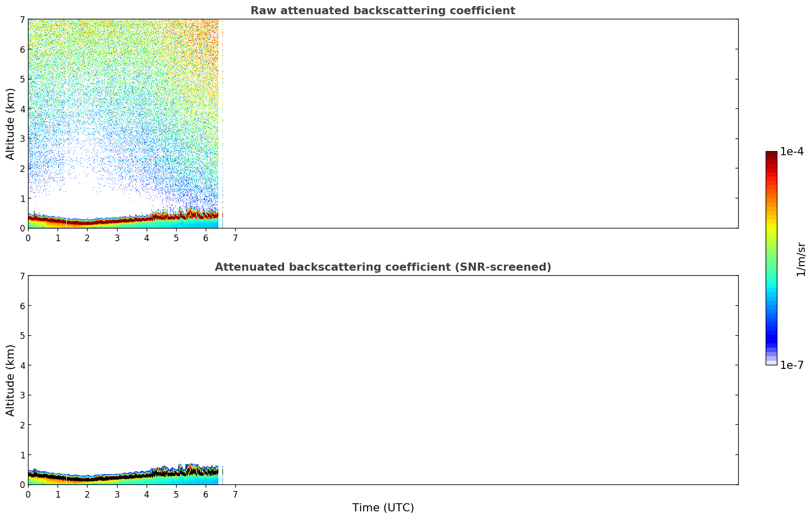Screen dimensions: 812x519
Task: Click the colorbar's '1e-7' minimum label
Action: (x=792, y=365)
